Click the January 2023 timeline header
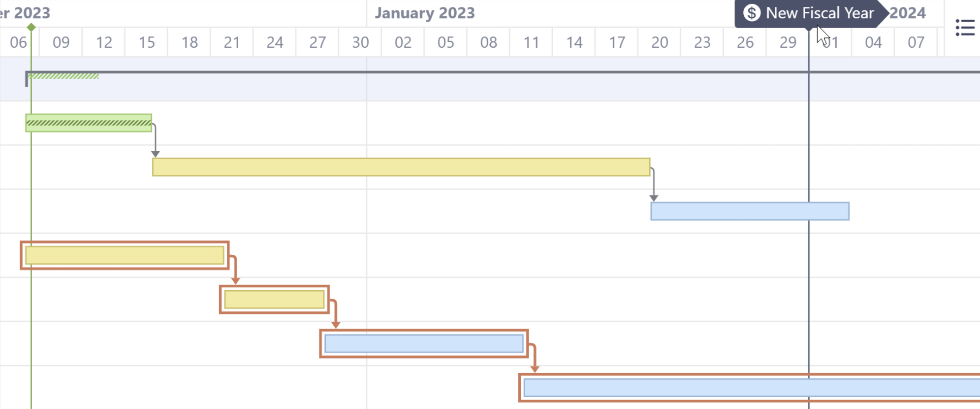This screenshot has width=980, height=409. [425, 13]
